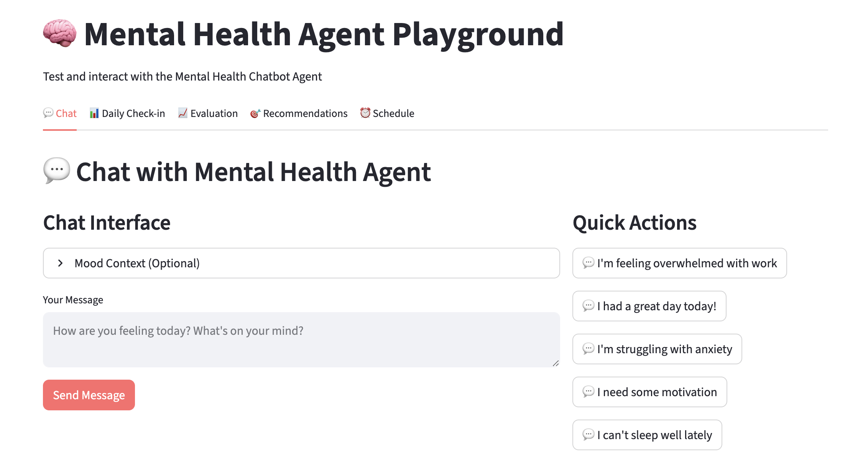This screenshot has width=868, height=474.
Task: Click the overwhelmed with work quick action
Action: click(x=679, y=263)
